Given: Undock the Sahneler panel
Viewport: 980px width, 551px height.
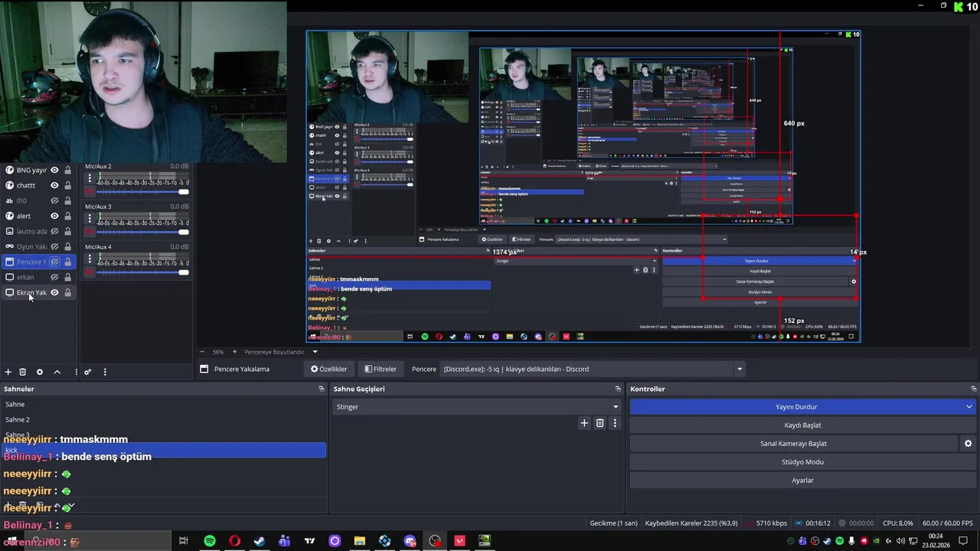Looking at the screenshot, I should tap(322, 389).
